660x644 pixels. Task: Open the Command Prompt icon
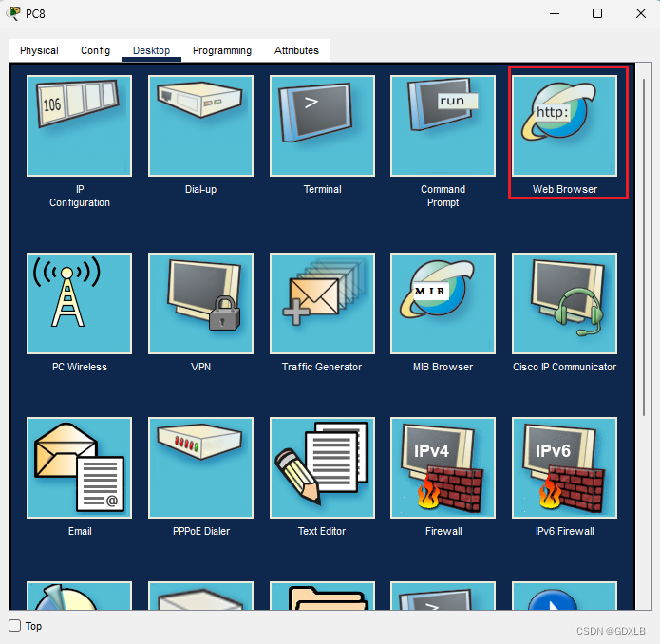443,125
